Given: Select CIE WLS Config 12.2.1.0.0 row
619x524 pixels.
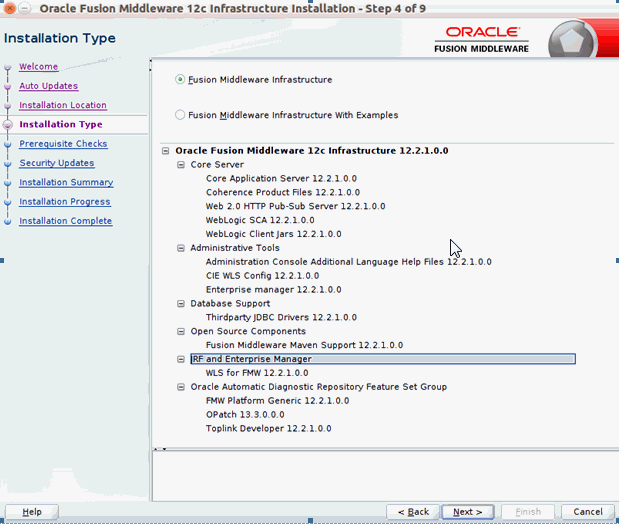Looking at the screenshot, I should tap(263, 276).
